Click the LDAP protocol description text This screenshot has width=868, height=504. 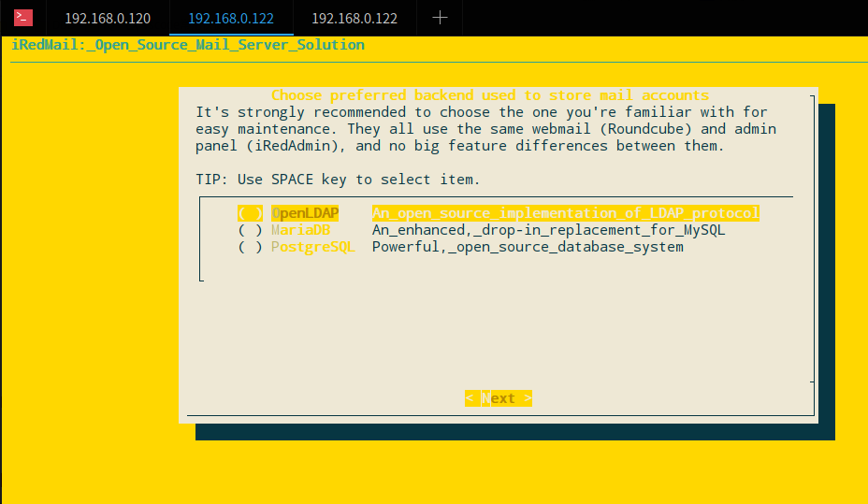coord(565,213)
